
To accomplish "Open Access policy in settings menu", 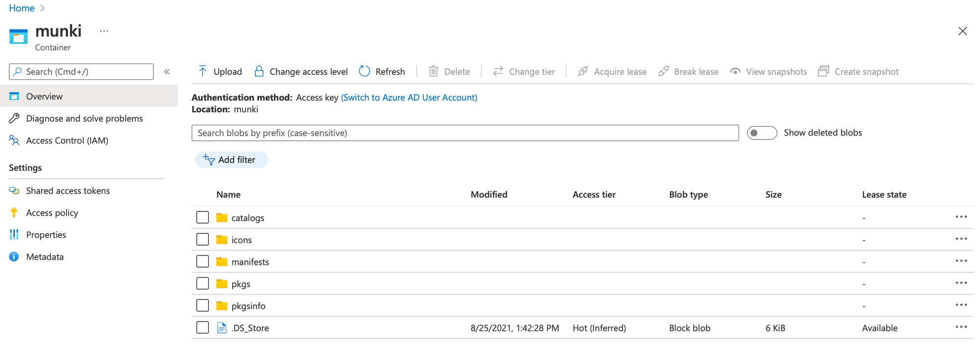I will [x=52, y=213].
